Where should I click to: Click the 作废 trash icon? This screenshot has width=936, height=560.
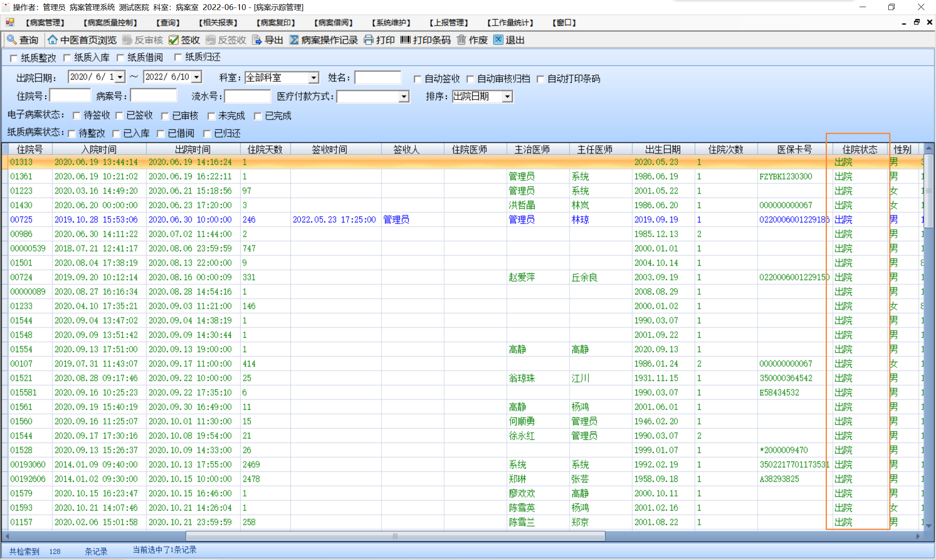(x=461, y=40)
